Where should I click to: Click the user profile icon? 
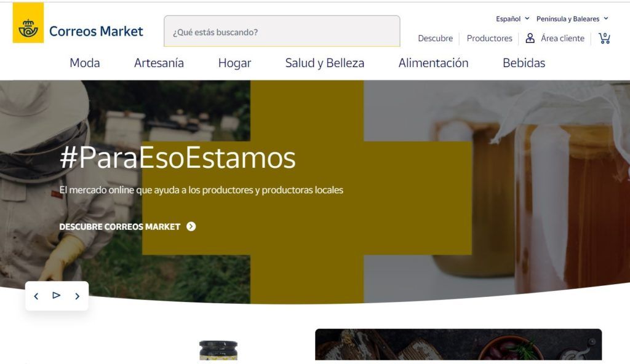click(530, 38)
